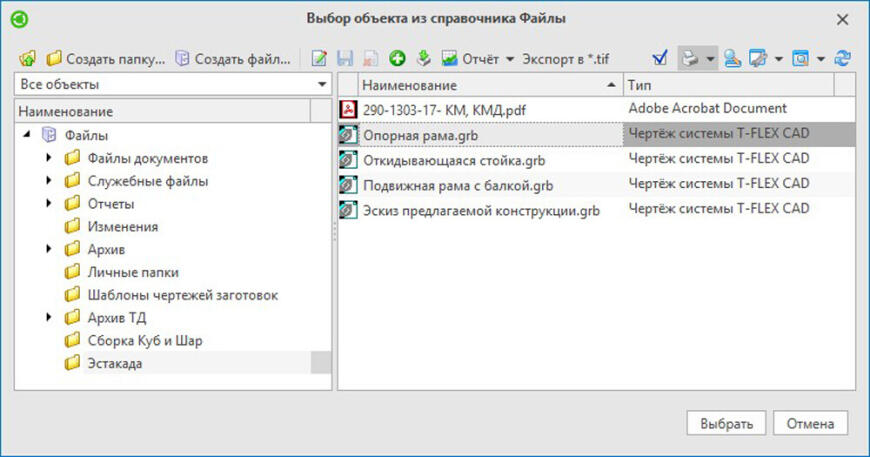Close the Выбор объекта dialog

842,19
